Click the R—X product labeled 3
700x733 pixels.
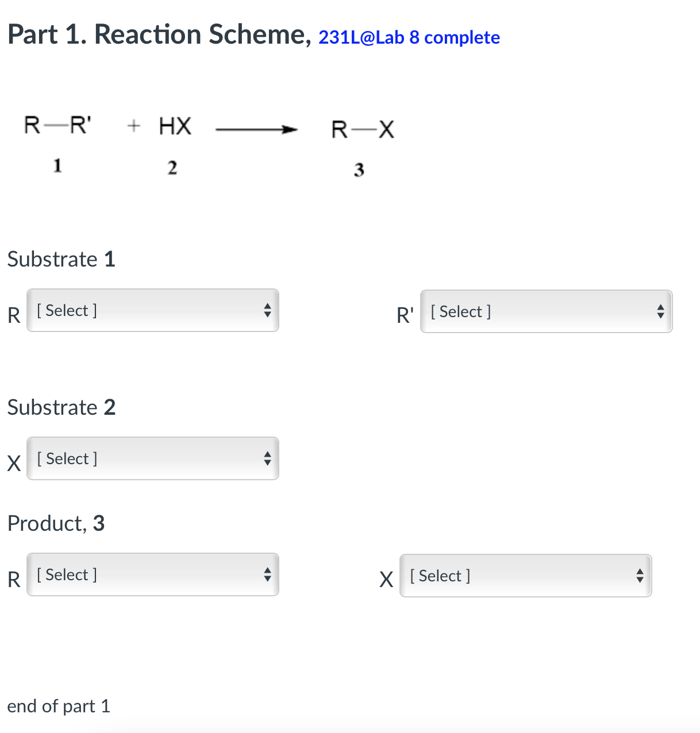pyautogui.click(x=361, y=129)
